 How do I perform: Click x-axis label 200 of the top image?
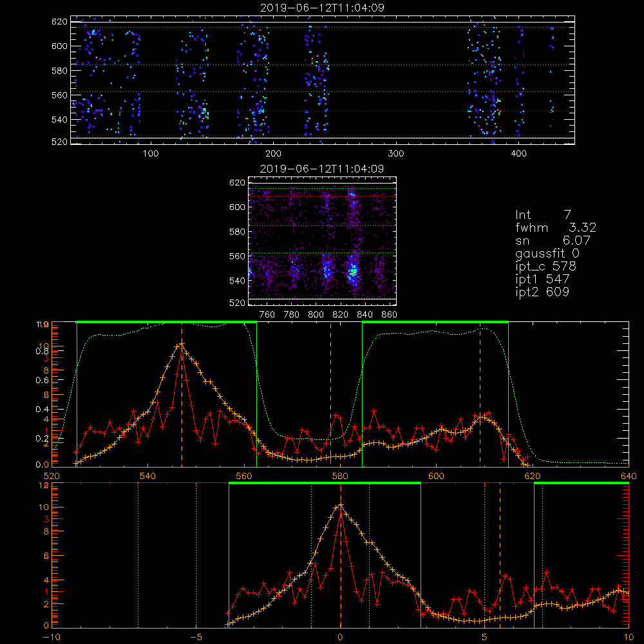(x=273, y=154)
